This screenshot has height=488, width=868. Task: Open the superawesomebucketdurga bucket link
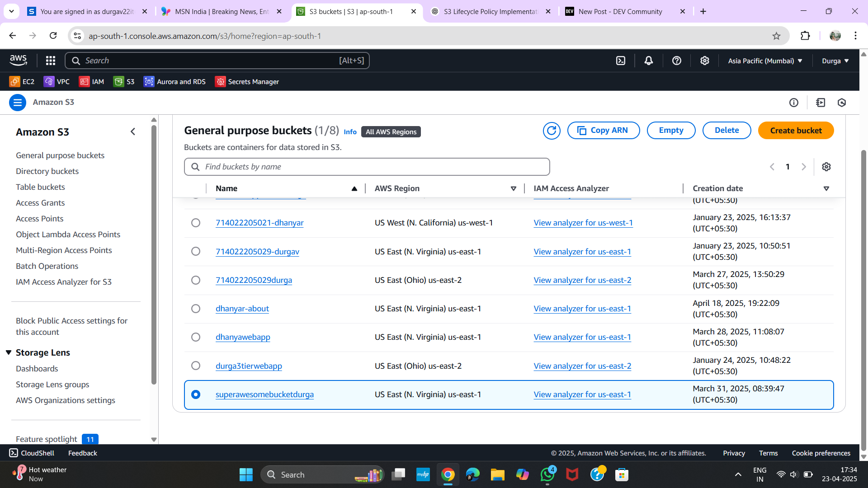click(264, 394)
